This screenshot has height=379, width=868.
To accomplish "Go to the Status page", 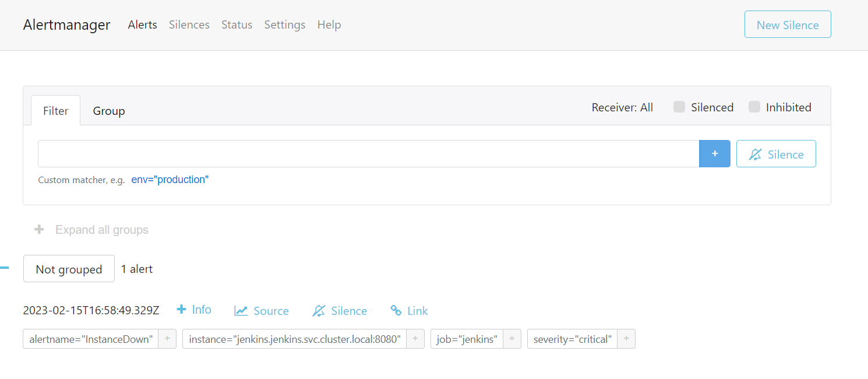I will point(237,24).
